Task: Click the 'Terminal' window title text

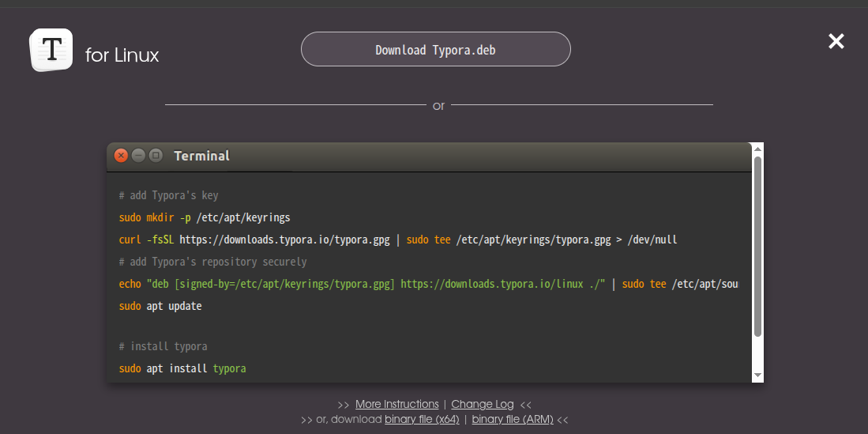Action: pos(201,156)
